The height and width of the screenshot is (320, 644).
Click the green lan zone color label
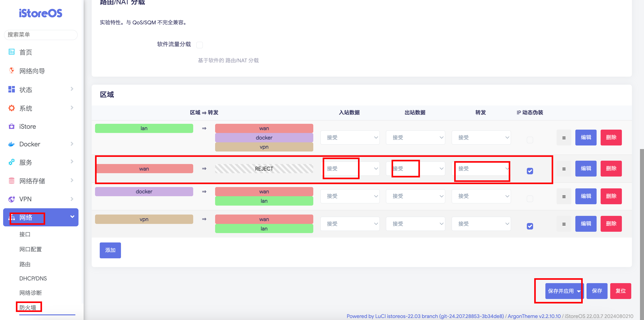point(144,128)
